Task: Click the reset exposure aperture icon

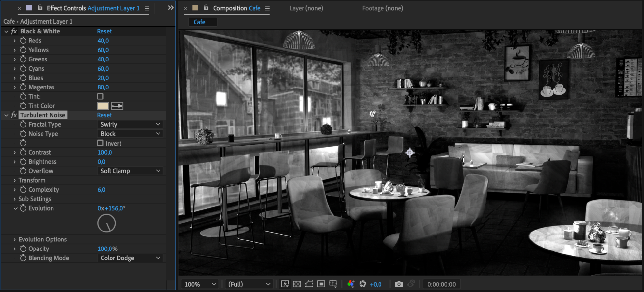Action: point(363,284)
